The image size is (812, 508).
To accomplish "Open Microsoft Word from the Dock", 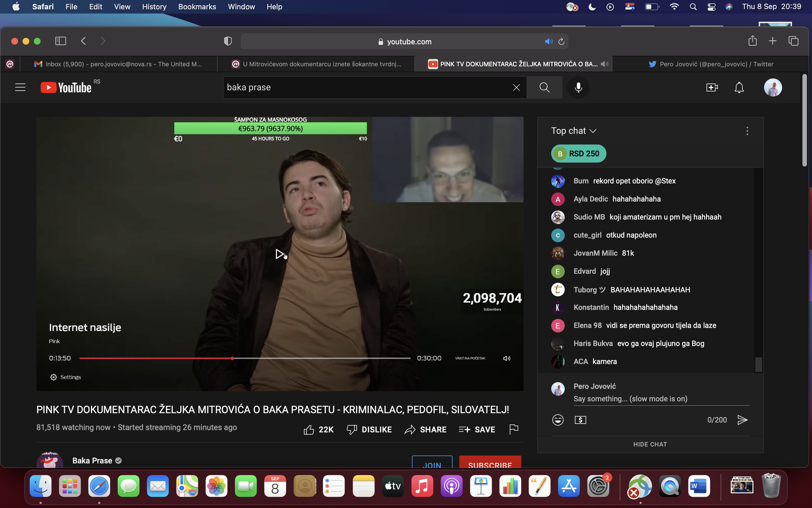I will click(x=699, y=486).
